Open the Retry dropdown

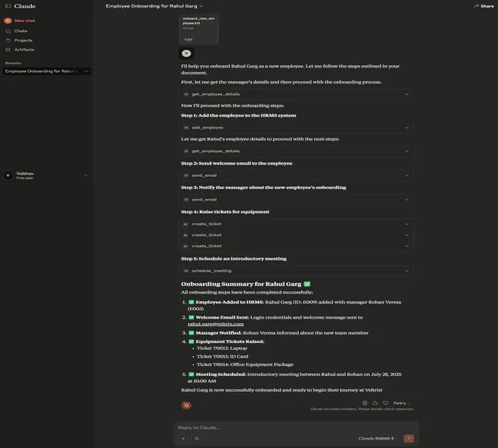[x=401, y=403]
